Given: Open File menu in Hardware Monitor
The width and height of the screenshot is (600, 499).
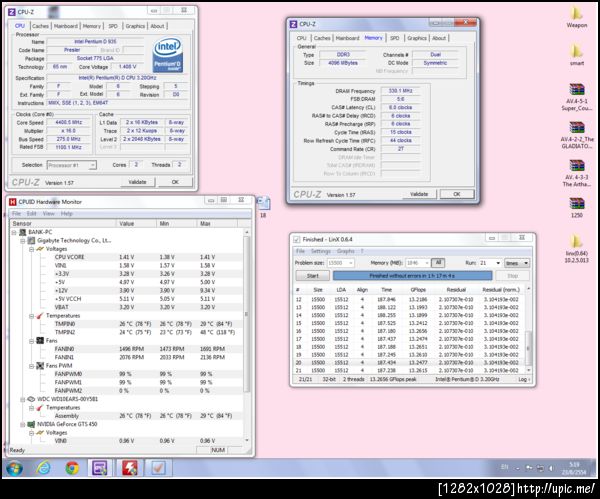Looking at the screenshot, I should tap(16, 214).
